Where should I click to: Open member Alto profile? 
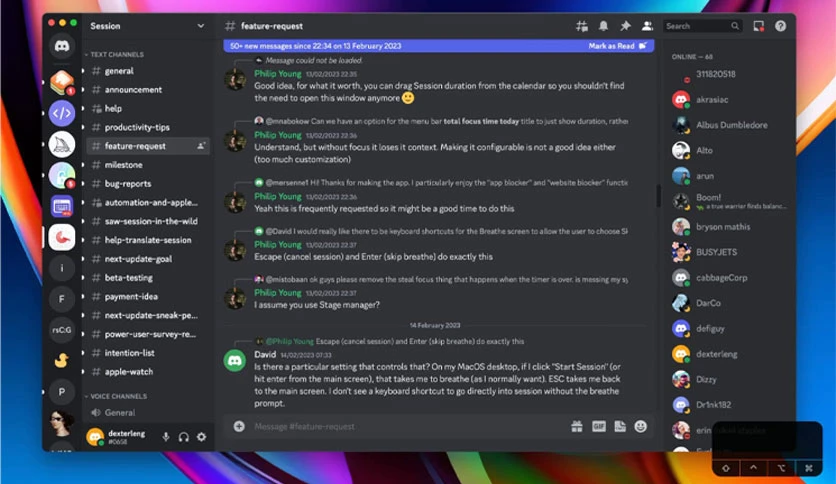tap(729, 150)
